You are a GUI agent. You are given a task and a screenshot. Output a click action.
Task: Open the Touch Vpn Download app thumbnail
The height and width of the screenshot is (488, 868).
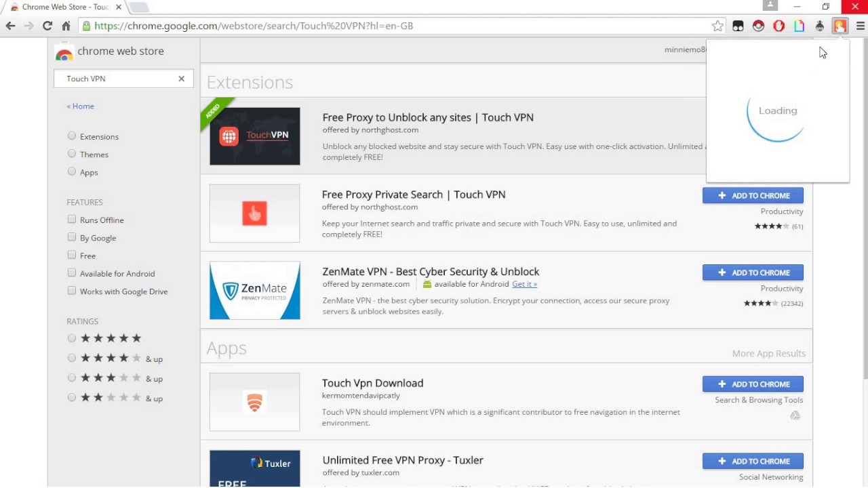click(x=254, y=401)
